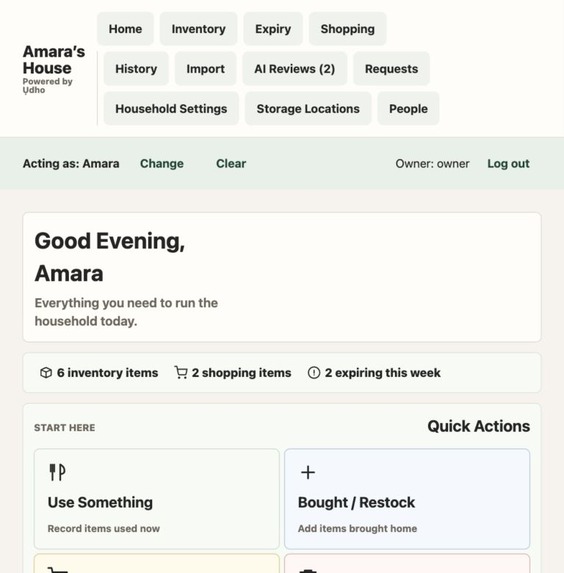Switch to the Expiry tab
The height and width of the screenshot is (573, 564).
(x=273, y=29)
